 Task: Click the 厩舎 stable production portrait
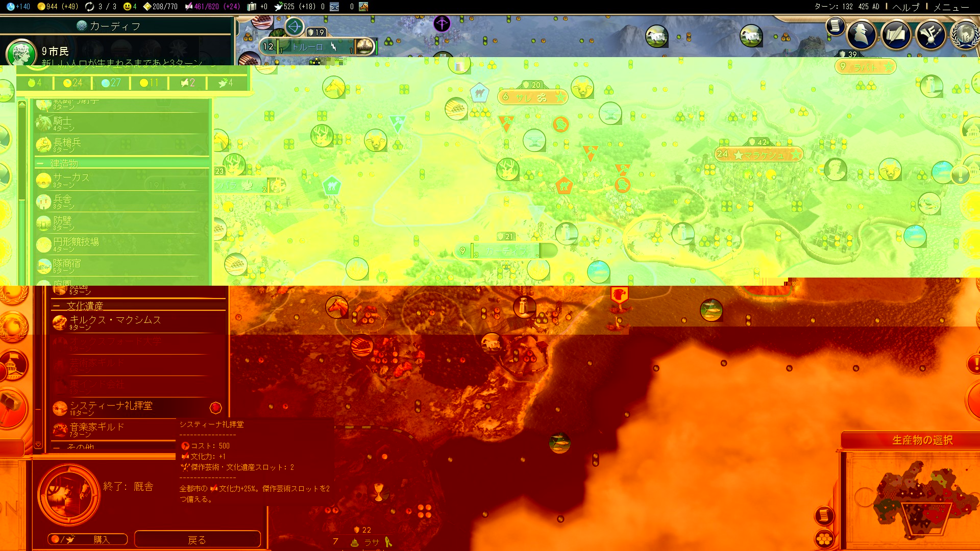click(x=68, y=494)
